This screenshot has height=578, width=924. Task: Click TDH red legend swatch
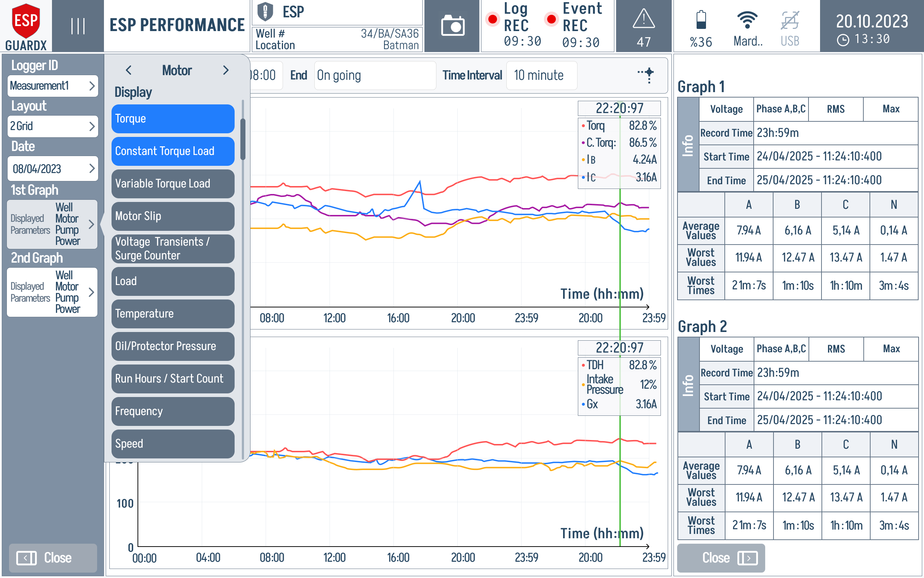[583, 366]
